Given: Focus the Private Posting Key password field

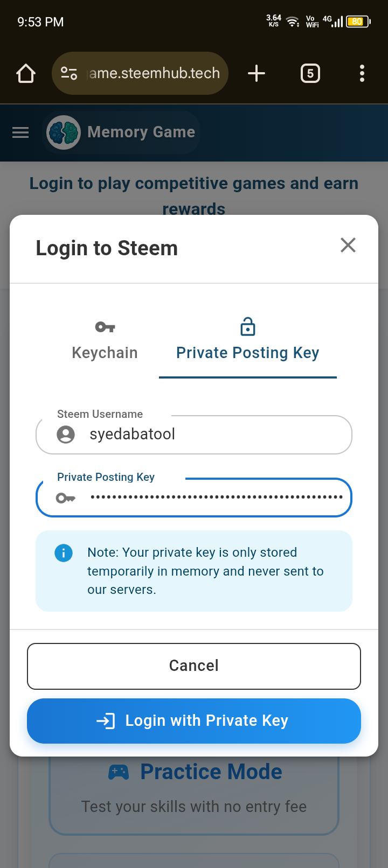Looking at the screenshot, I should click(x=194, y=498).
